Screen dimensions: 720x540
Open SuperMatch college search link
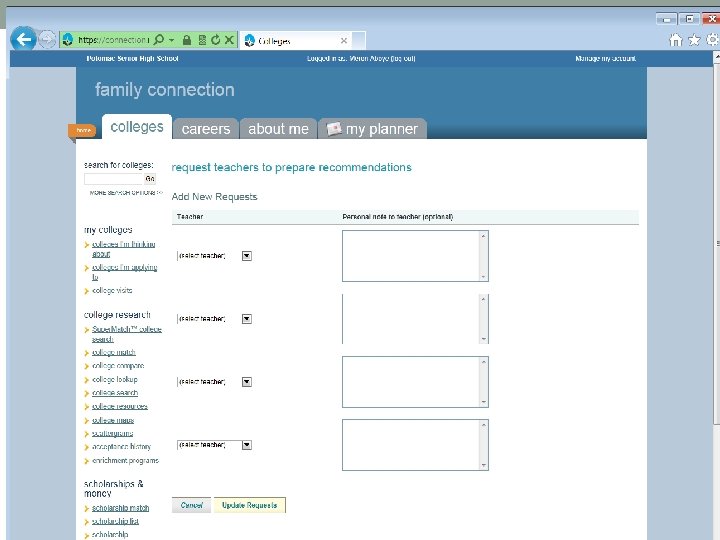pyautogui.click(x=127, y=334)
